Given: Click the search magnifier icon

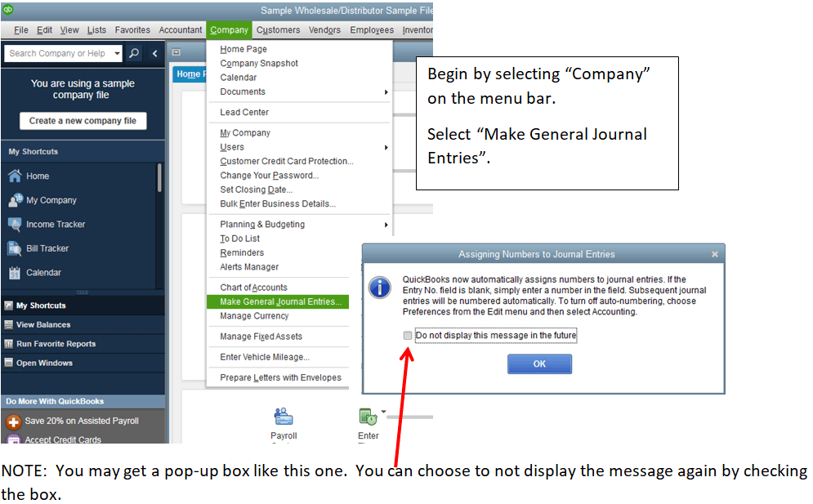Looking at the screenshot, I should [134, 53].
